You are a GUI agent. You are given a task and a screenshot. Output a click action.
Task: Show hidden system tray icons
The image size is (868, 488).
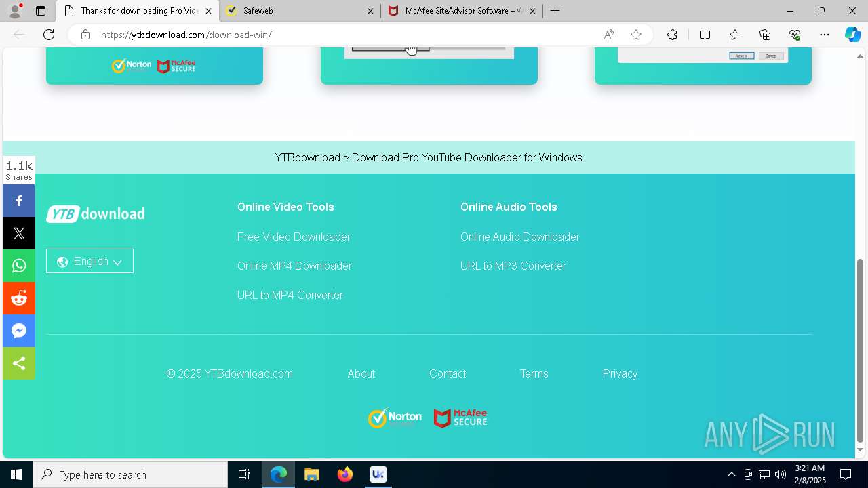731,474
